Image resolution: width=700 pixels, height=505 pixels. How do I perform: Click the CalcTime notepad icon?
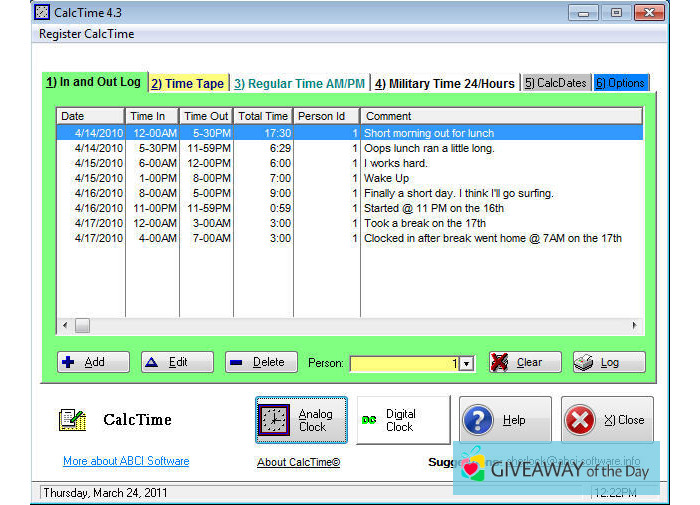pyautogui.click(x=70, y=420)
